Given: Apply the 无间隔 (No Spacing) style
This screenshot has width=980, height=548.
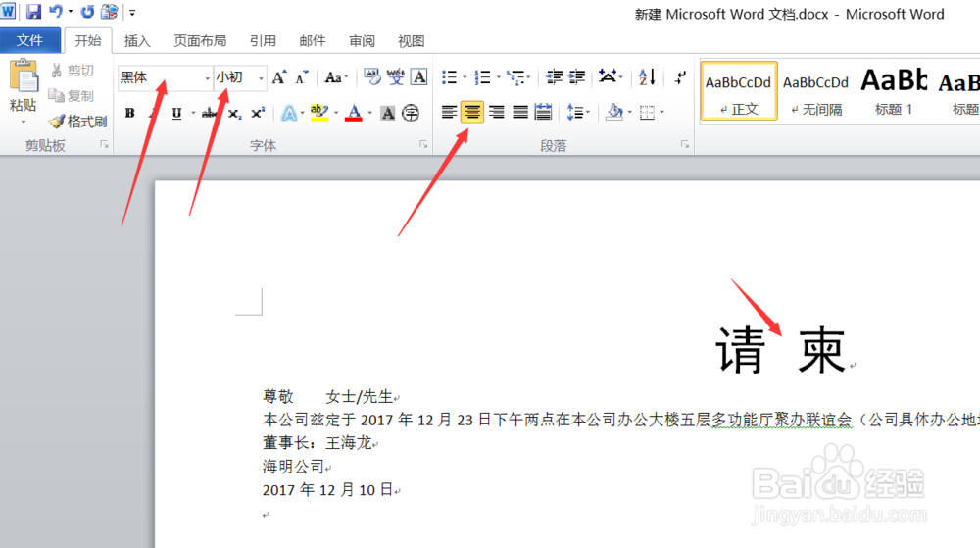Looking at the screenshot, I should (x=815, y=90).
